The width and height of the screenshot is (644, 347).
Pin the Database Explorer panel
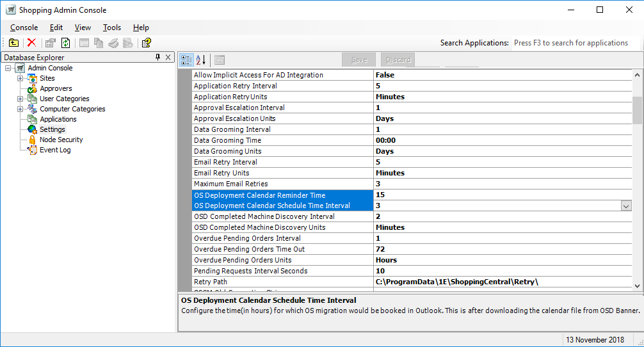158,58
